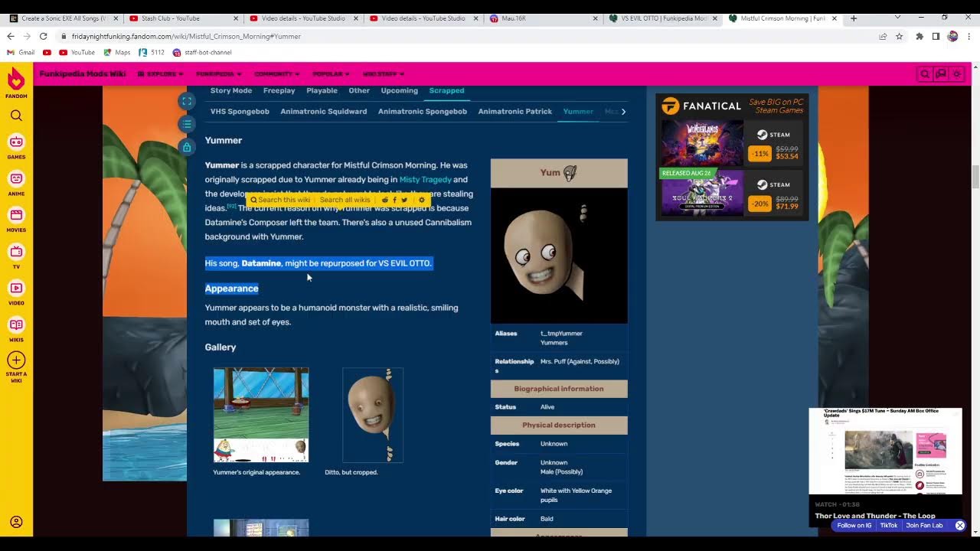
Task: Click the Start a Wiki plus icon
Action: click(x=16, y=360)
